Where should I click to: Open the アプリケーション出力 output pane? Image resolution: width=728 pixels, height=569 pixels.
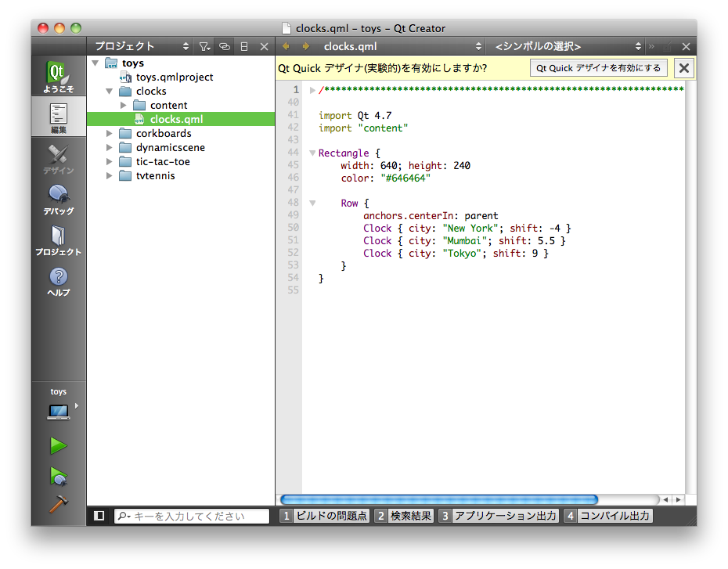[499, 516]
